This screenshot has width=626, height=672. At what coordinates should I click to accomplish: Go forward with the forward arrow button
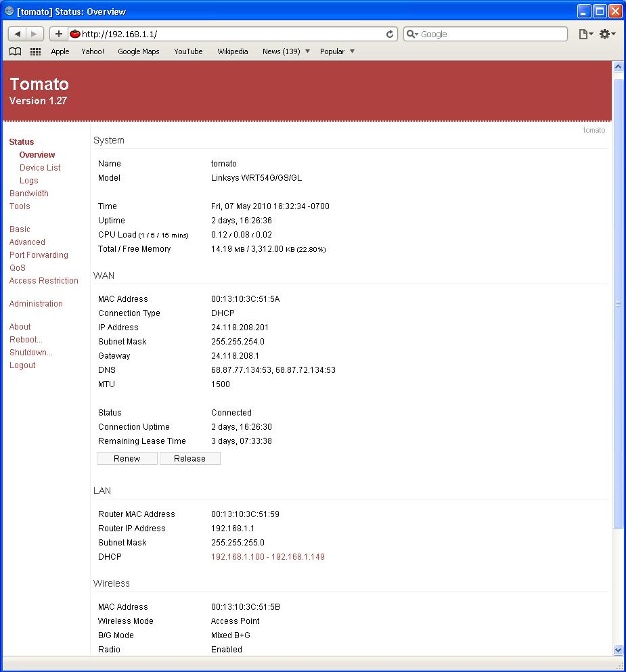pyautogui.click(x=35, y=34)
